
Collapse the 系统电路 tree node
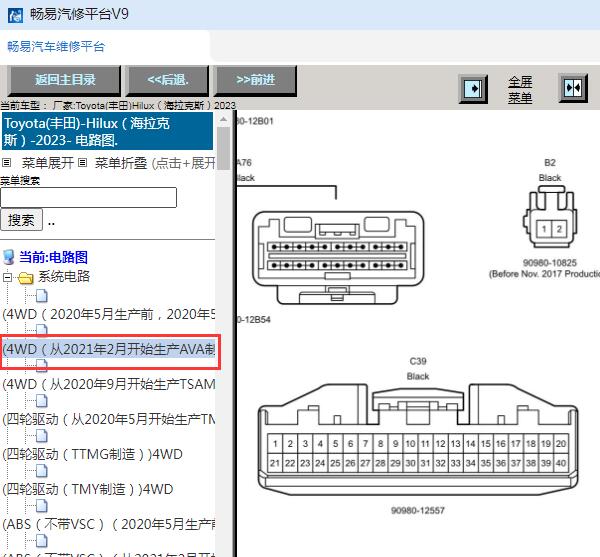coord(7,277)
